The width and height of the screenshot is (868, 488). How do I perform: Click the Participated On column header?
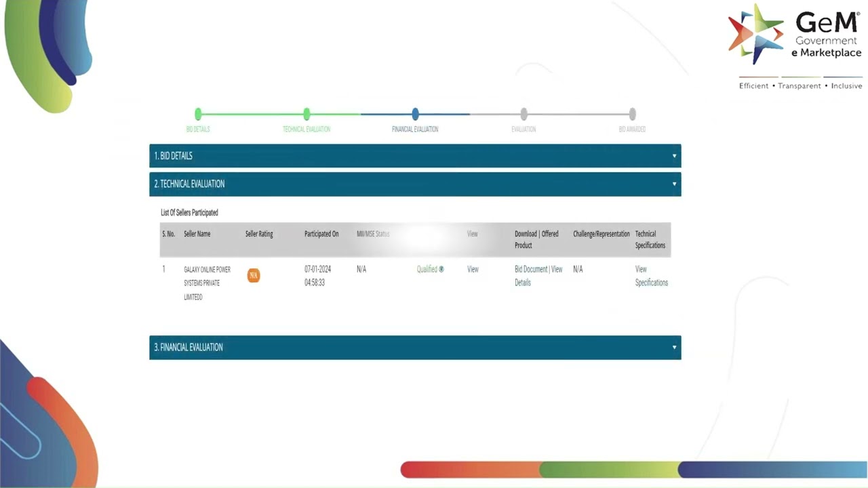click(x=321, y=234)
